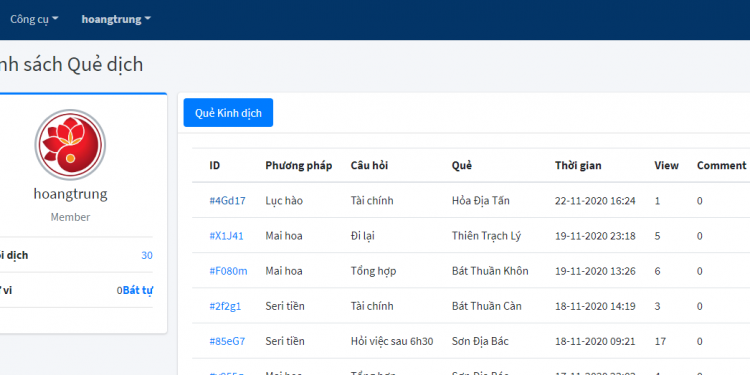Click the ID column header
Screen dimensions: 750x375
pyautogui.click(x=215, y=165)
